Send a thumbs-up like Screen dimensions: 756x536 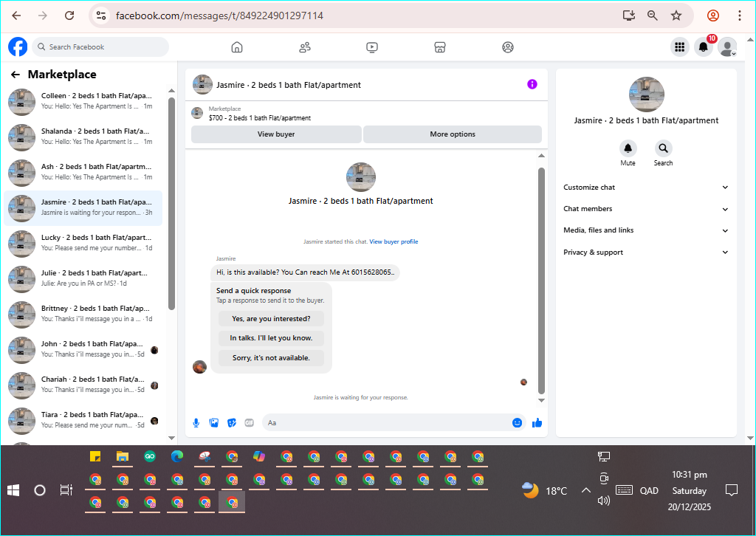pos(537,423)
